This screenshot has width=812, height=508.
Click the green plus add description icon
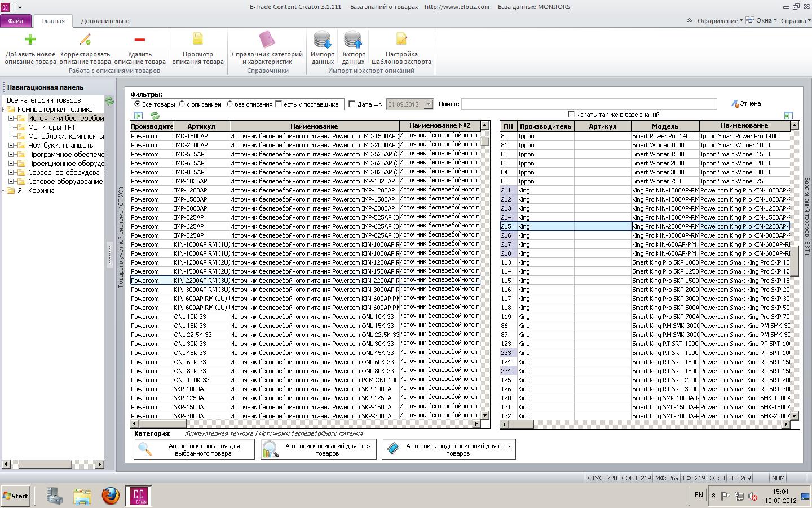[x=30, y=39]
